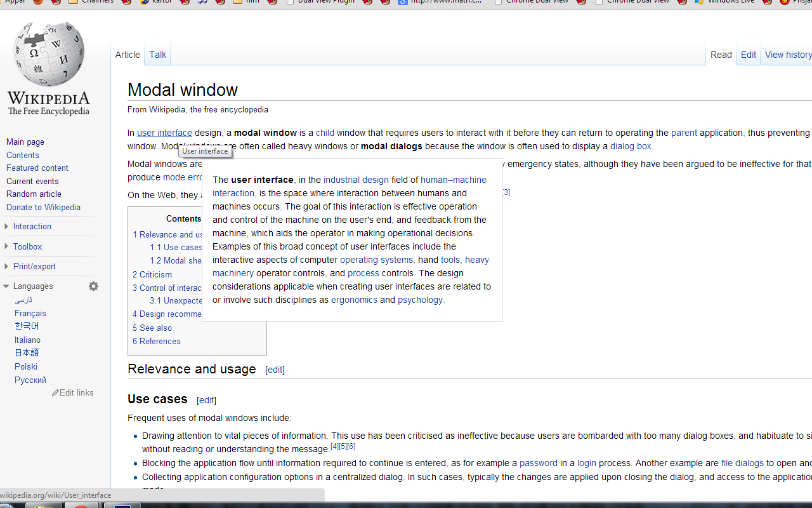Open 'industrial design' link in popup
The height and width of the screenshot is (508, 812).
tap(356, 180)
